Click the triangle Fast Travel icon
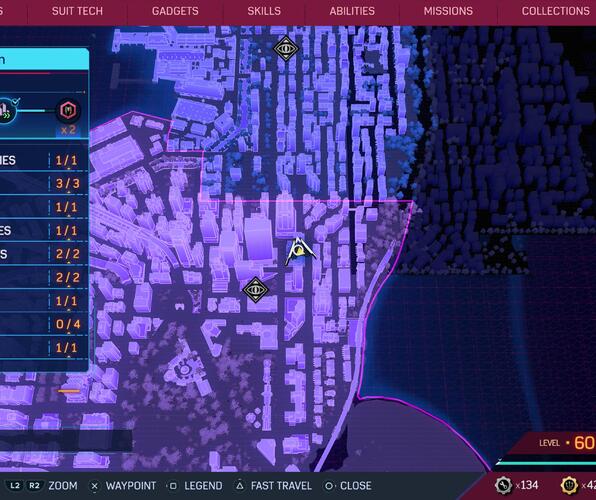596x500 pixels. tap(240, 486)
